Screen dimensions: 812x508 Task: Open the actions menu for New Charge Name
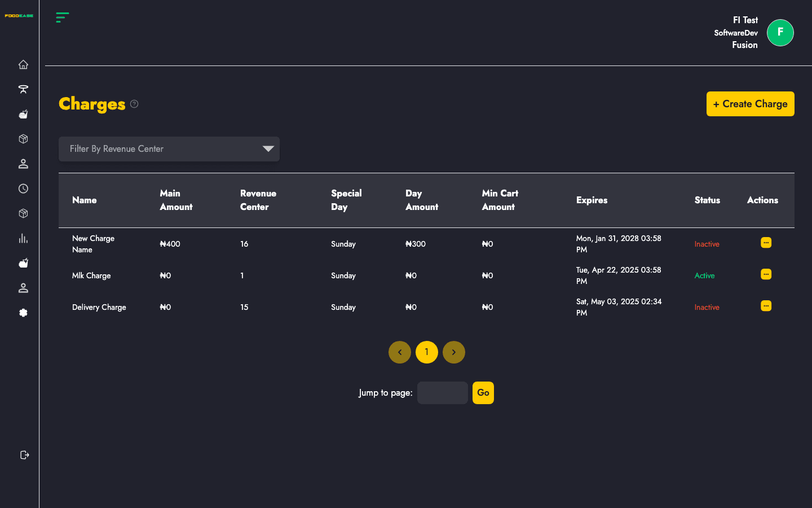766,243
